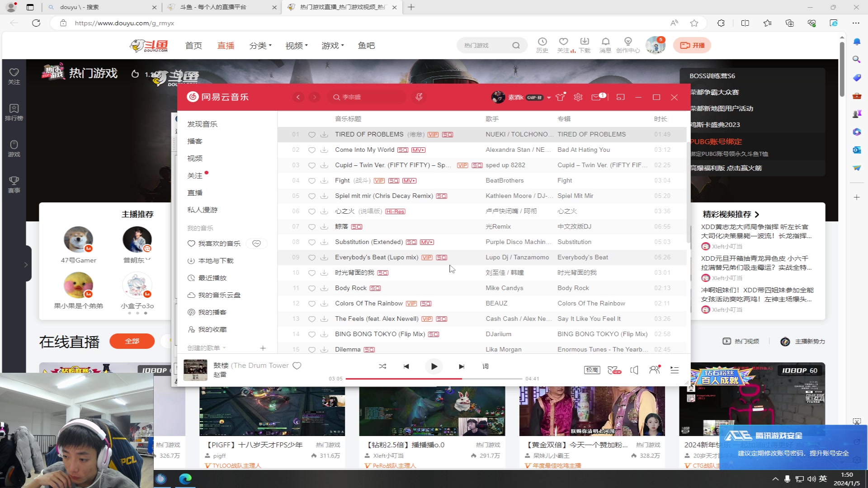Open the skin theme shirt icon

tap(560, 97)
